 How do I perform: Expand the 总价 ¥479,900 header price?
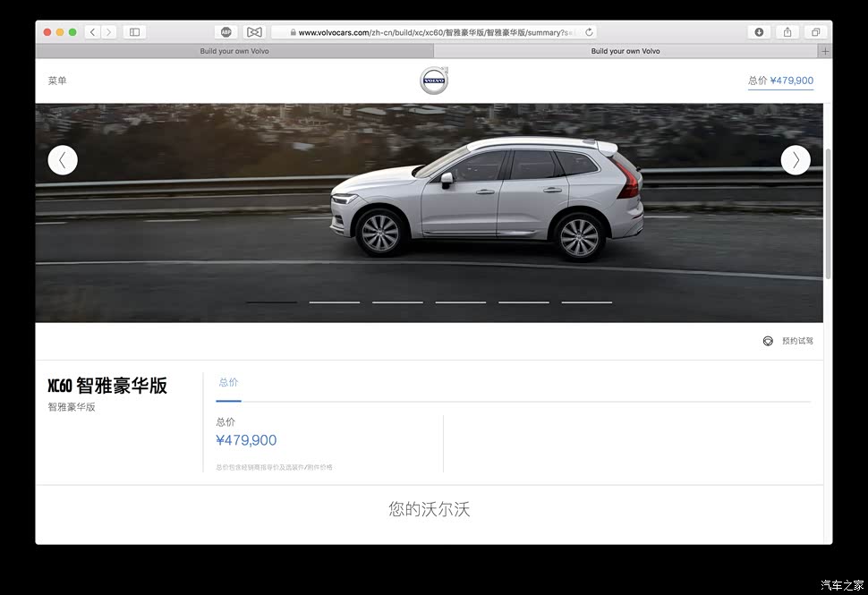(x=780, y=81)
